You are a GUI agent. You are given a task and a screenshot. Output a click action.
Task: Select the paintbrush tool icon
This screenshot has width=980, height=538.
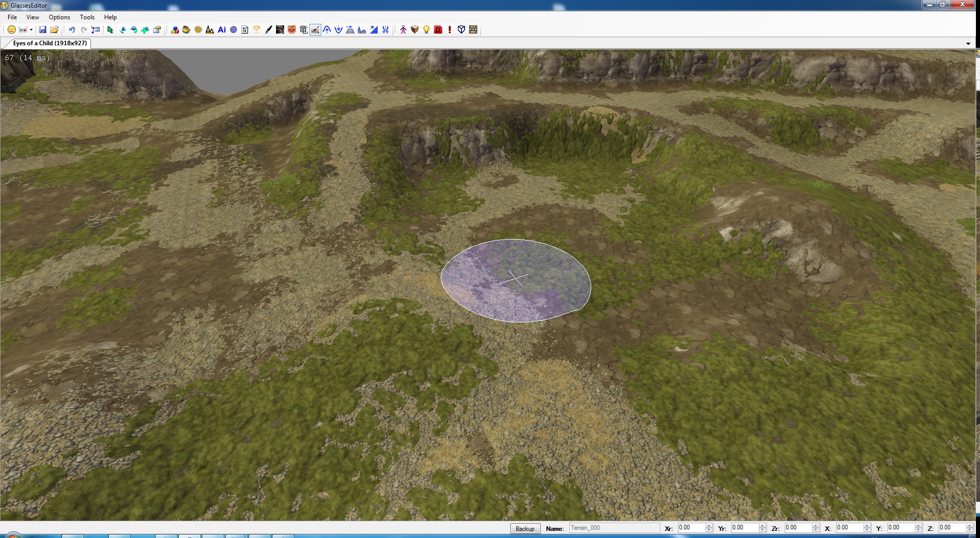coord(268,30)
